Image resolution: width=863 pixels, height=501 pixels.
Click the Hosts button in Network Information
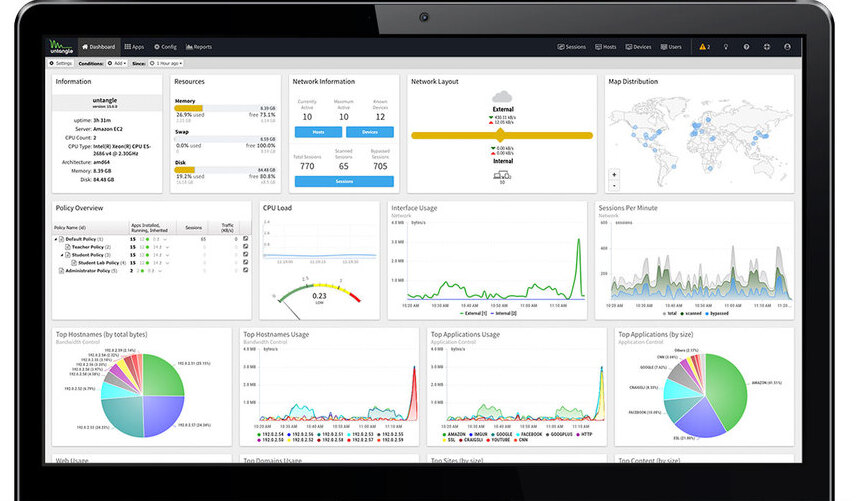[x=318, y=132]
